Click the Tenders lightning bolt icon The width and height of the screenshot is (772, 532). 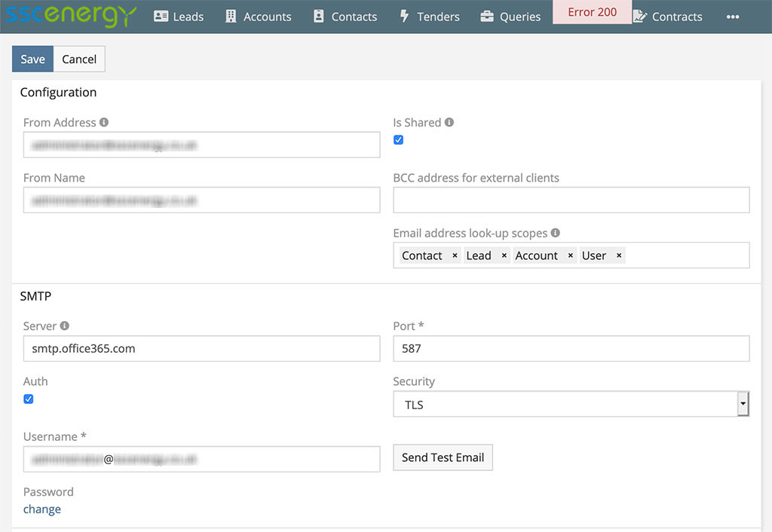click(x=404, y=16)
